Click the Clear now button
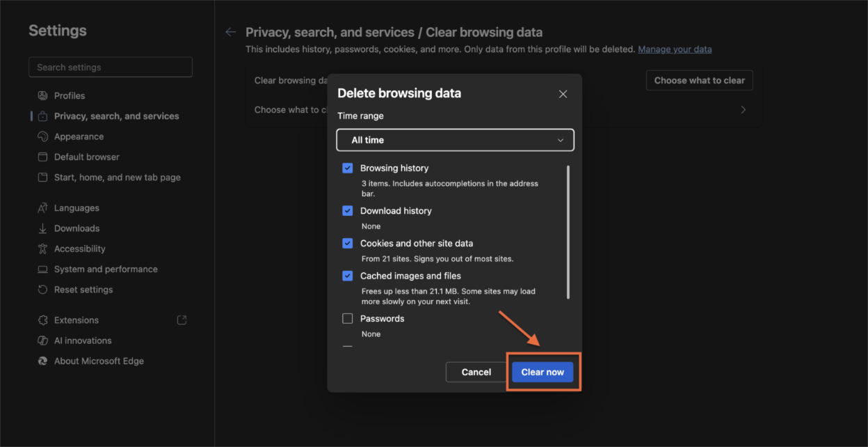Viewport: 868px width, 447px height. click(542, 372)
